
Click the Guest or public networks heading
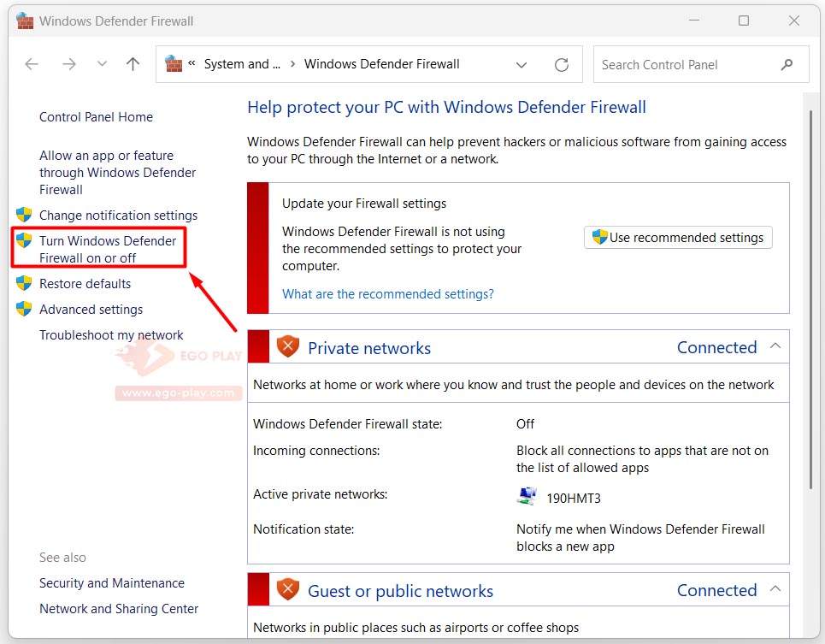[400, 591]
